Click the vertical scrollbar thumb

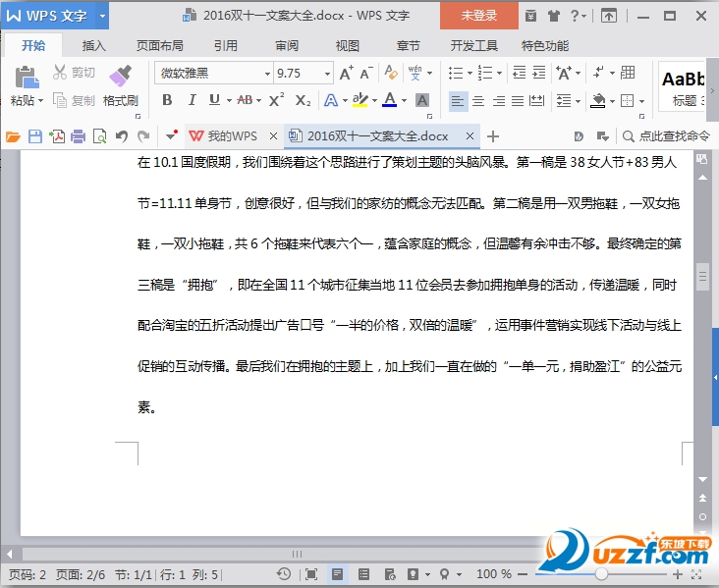point(702,277)
